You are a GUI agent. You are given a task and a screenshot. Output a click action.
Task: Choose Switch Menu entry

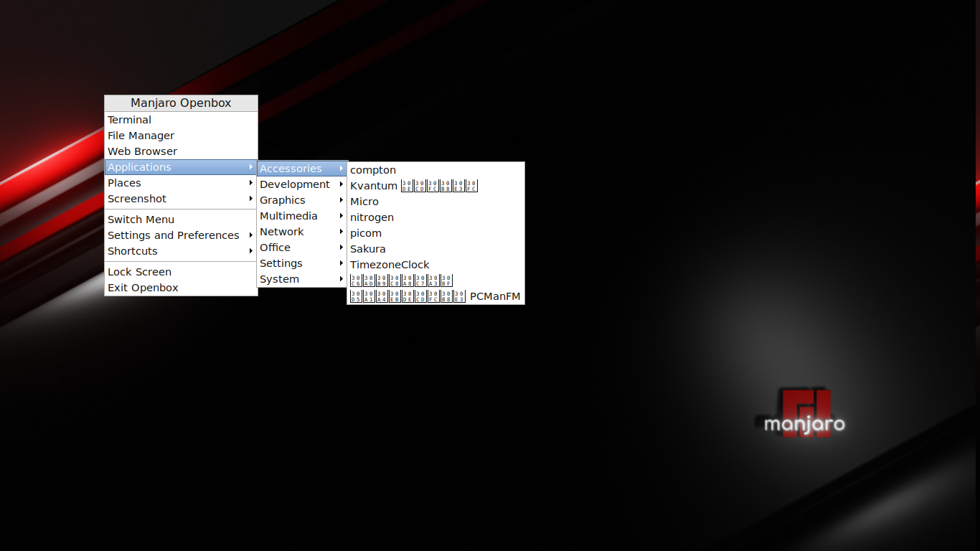(181, 220)
